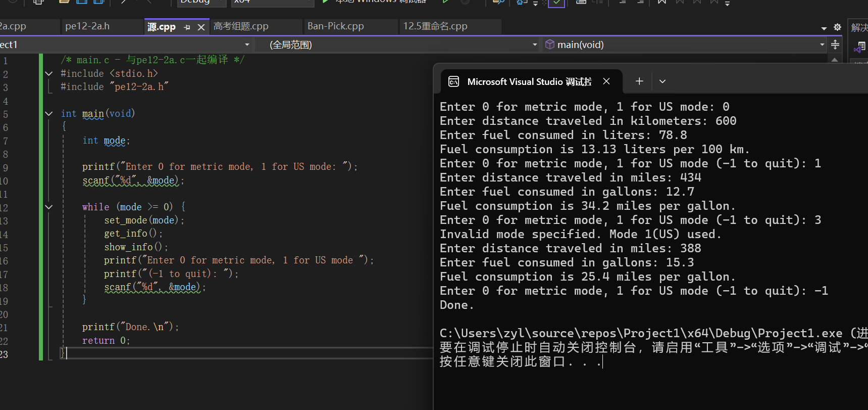This screenshot has height=410, width=868.
Task: Pin the 源.cpp editor tab
Action: [187, 27]
